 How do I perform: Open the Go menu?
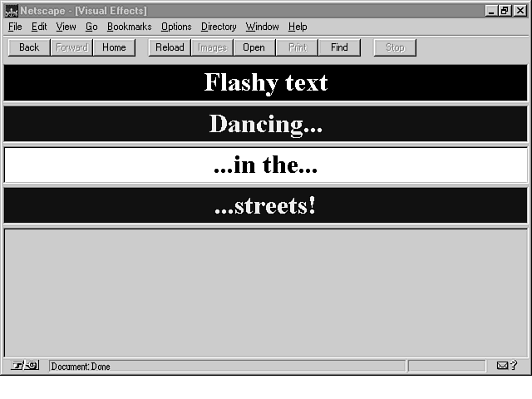(91, 27)
